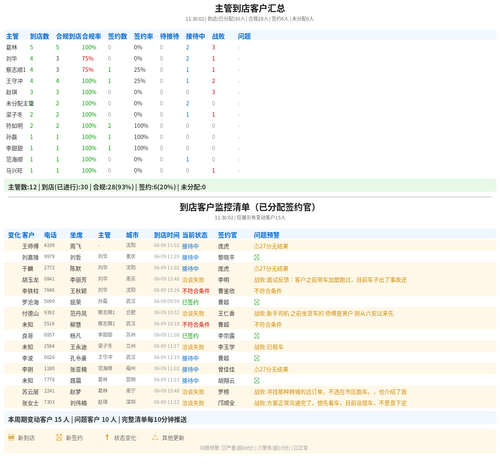Click the 合规到店 column header
Image resolution: width=500 pixels, height=470 pixels.
[68, 36]
